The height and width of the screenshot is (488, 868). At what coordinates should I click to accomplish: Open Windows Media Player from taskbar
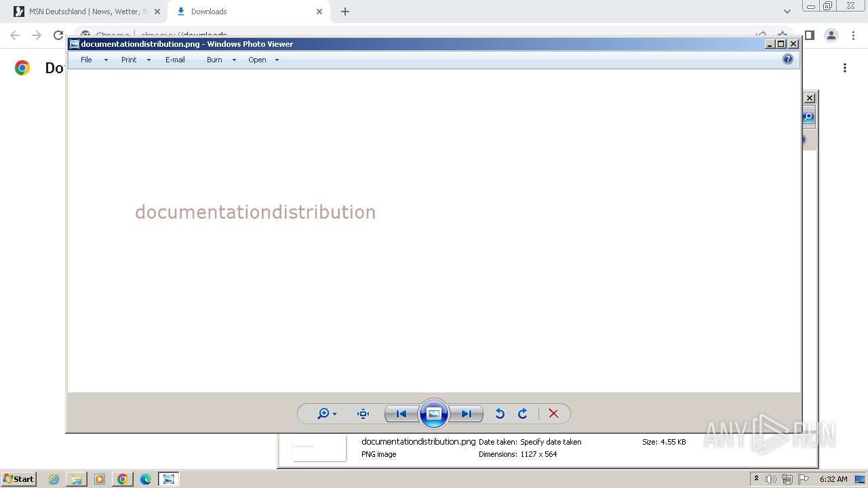(x=100, y=479)
